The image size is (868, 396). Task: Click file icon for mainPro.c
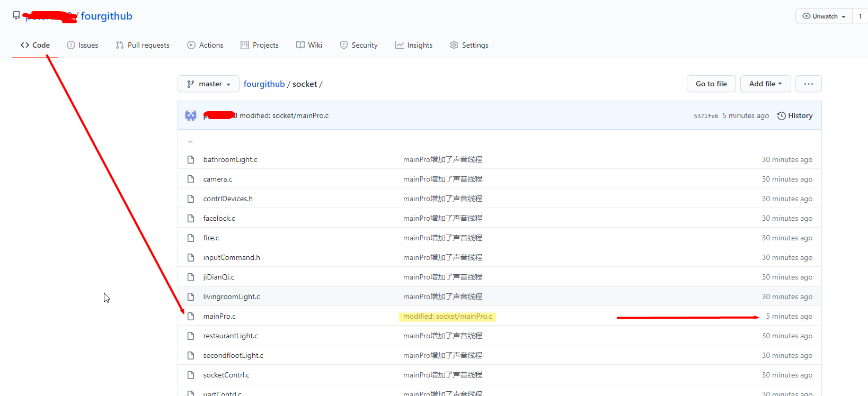pyautogui.click(x=191, y=316)
